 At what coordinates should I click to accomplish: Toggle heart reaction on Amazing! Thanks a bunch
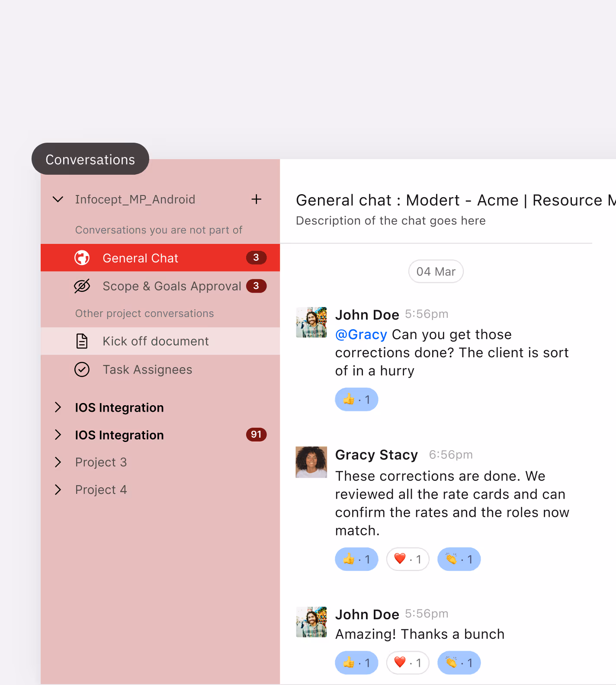(407, 663)
